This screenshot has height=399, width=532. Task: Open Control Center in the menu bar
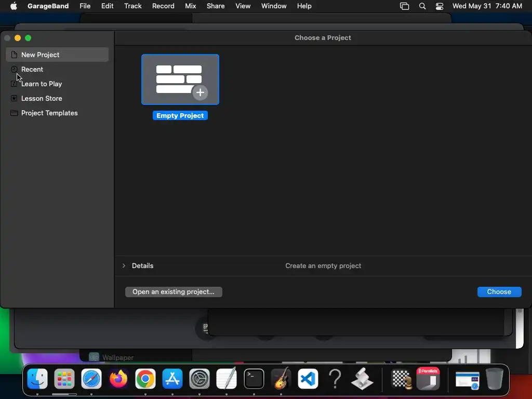(440, 6)
